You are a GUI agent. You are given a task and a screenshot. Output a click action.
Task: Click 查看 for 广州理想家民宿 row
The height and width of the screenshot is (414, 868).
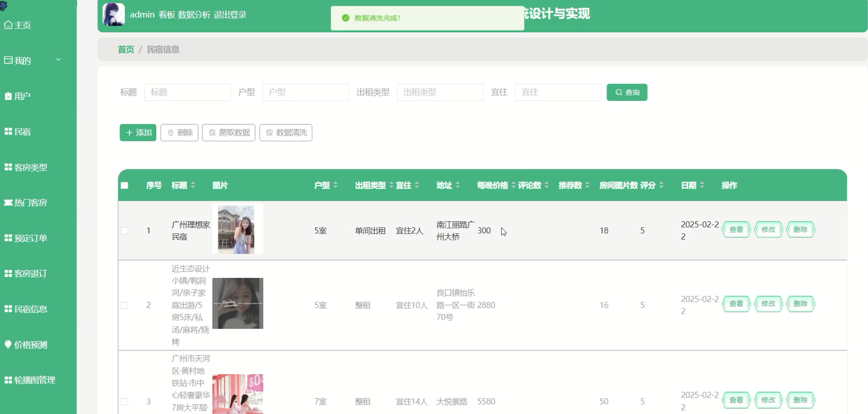(736, 230)
